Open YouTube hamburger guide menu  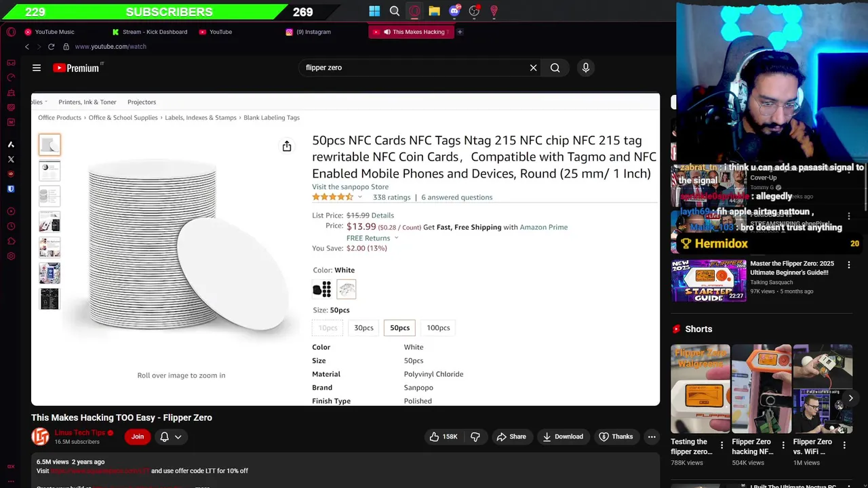coord(37,68)
